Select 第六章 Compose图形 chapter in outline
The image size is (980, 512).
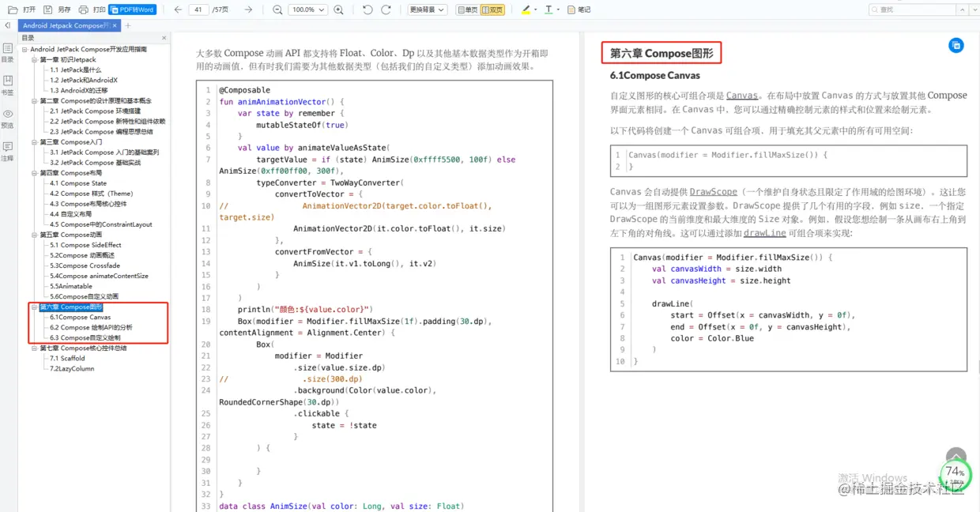[71, 307]
